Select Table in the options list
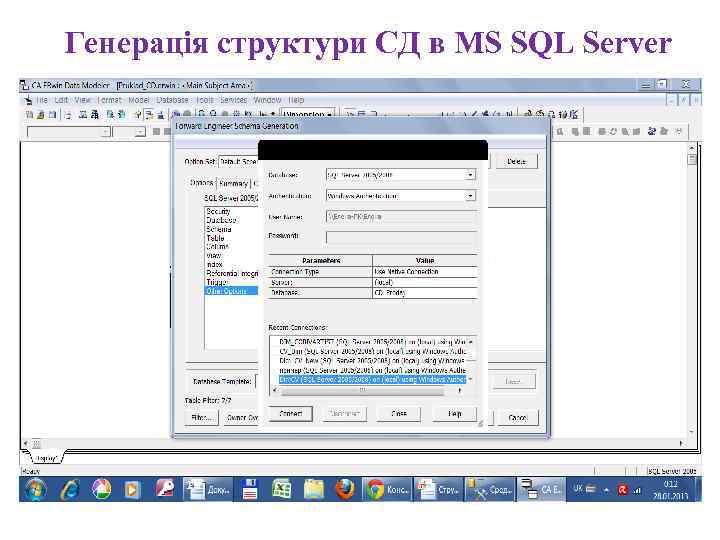Screen dimensions: 720x540 click(x=215, y=238)
